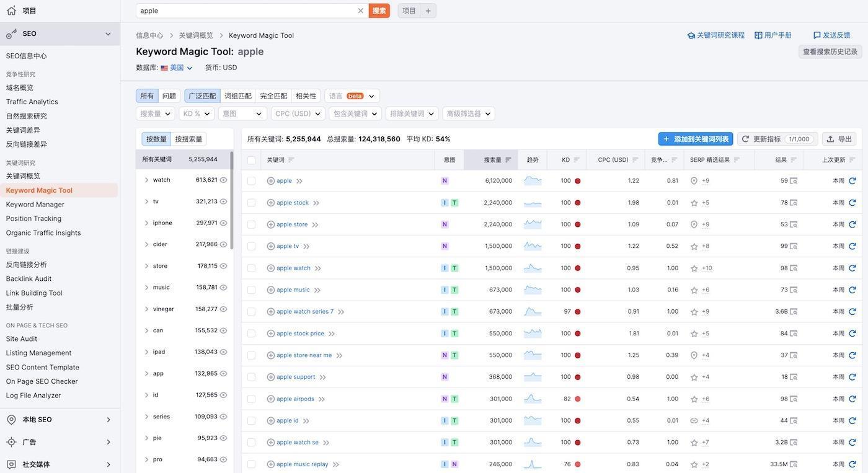
Task: Check the apple stock row checkbox
Action: click(251, 203)
